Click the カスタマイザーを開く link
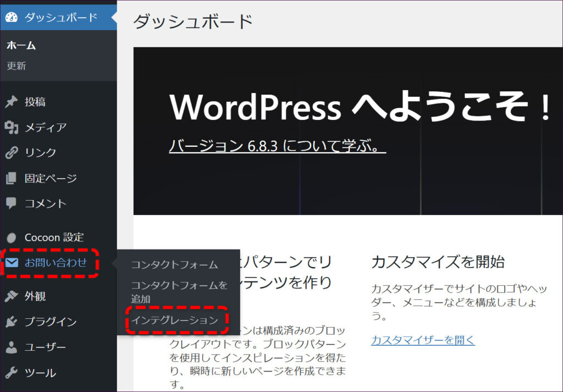 click(423, 340)
